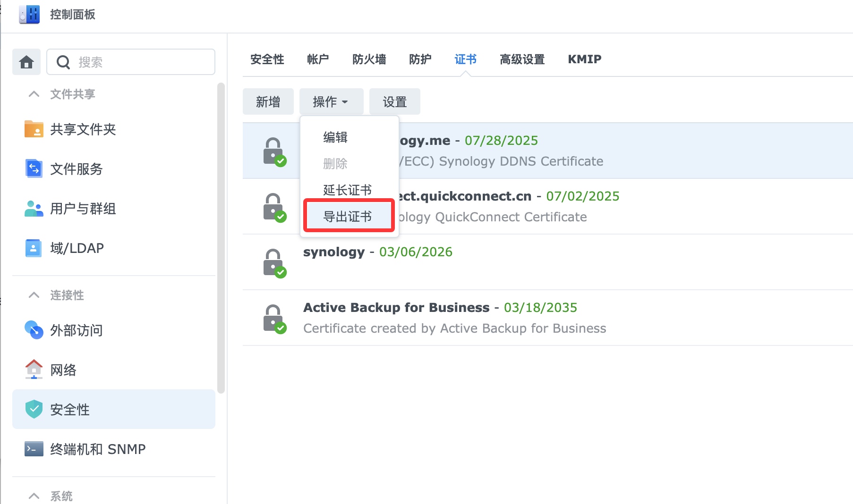Select the 证书 tab

[466, 59]
